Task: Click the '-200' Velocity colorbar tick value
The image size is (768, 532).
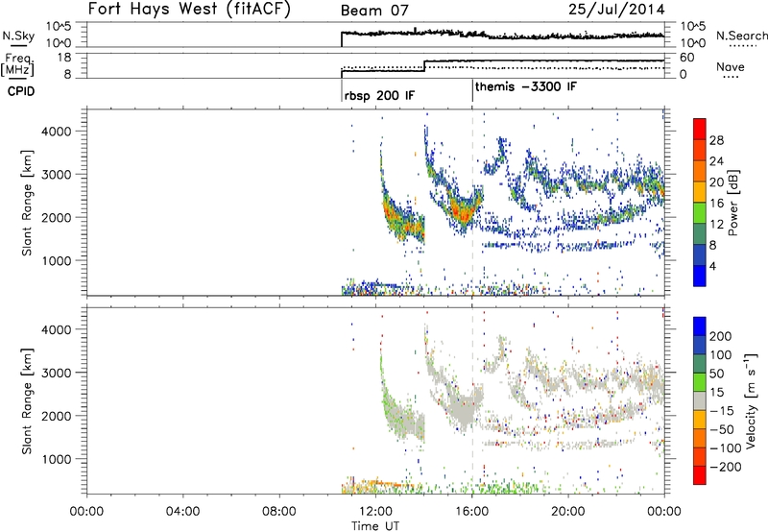Action: (x=726, y=467)
